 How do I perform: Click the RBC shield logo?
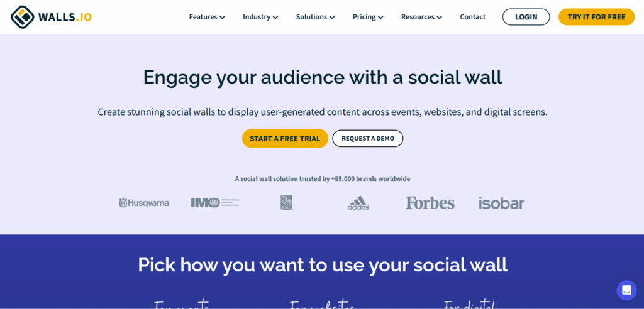click(x=287, y=203)
